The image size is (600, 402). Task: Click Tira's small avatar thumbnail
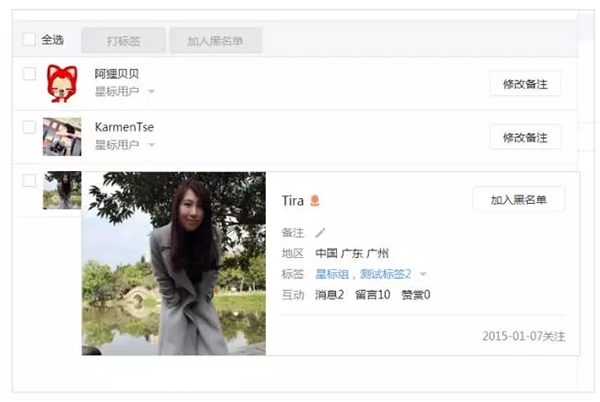[x=62, y=190]
